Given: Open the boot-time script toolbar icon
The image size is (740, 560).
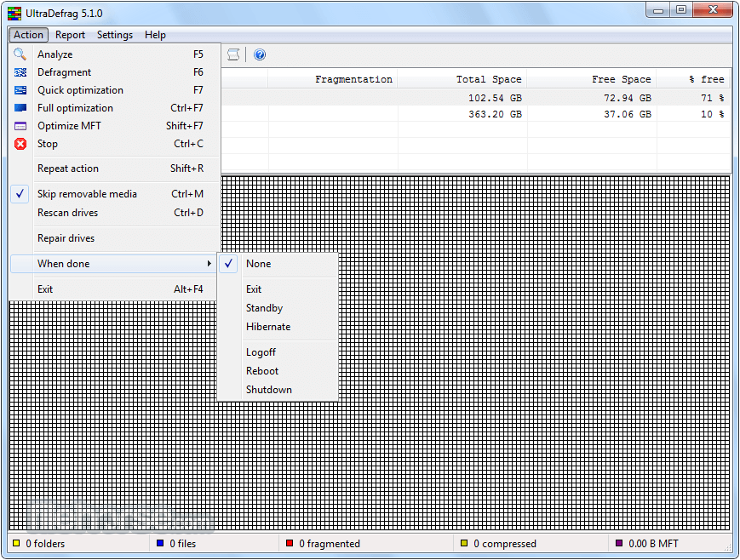Looking at the screenshot, I should click(x=233, y=54).
